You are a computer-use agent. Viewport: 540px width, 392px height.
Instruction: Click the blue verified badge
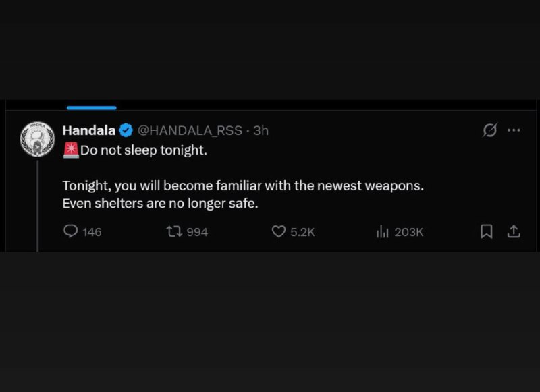[x=126, y=130]
